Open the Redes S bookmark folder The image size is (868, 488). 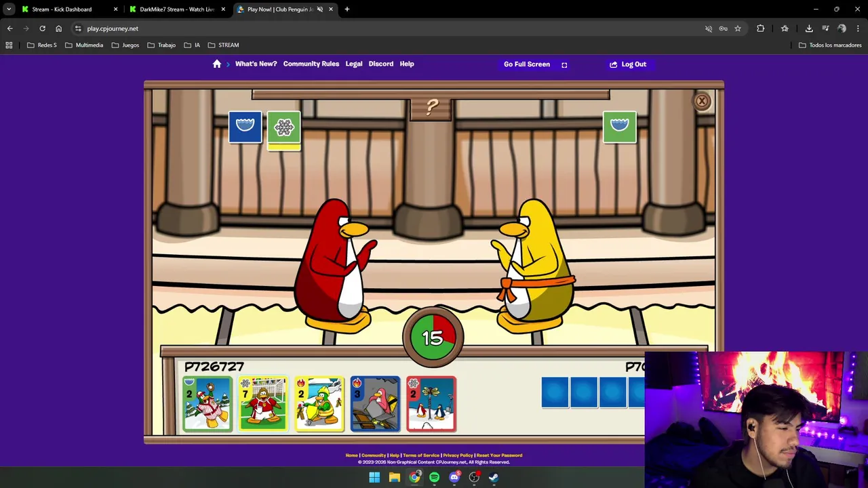pos(42,45)
